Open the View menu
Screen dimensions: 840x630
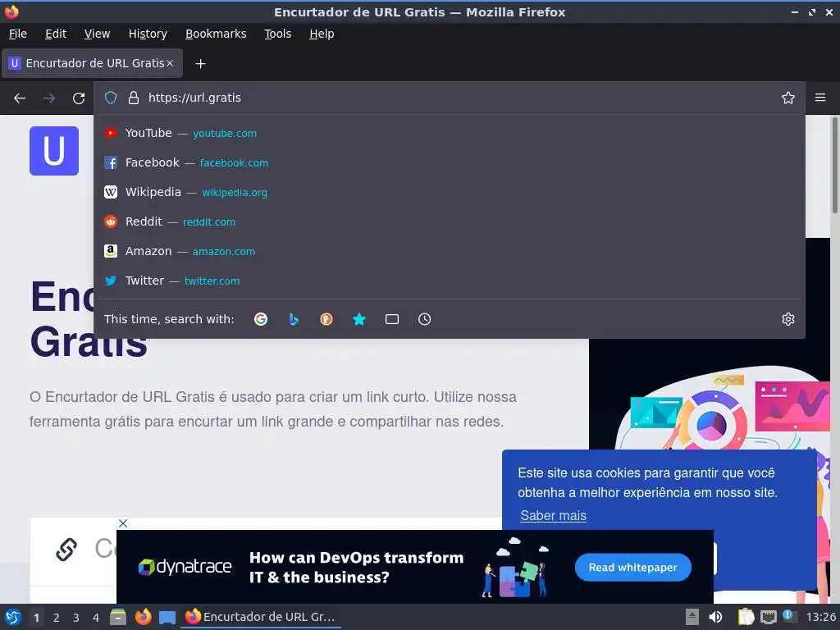[97, 34]
